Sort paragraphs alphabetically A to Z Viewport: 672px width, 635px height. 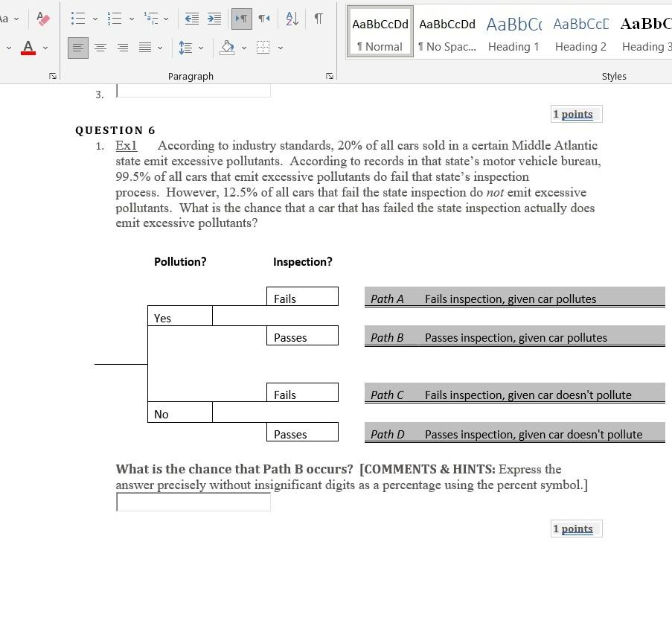(292, 19)
